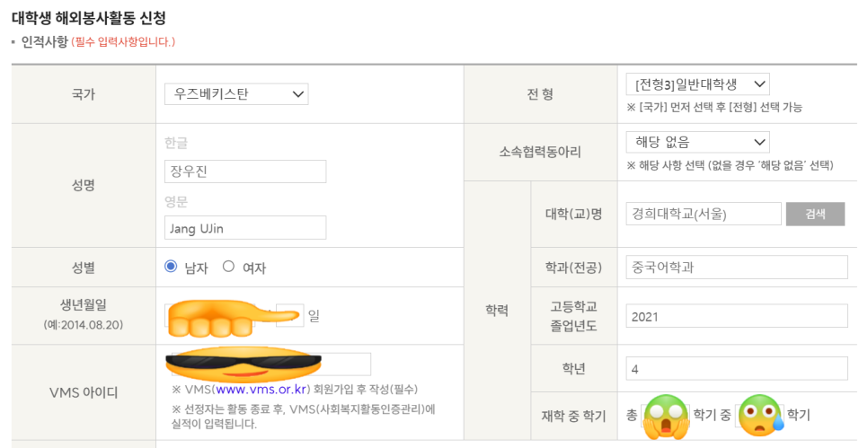Select the 여자 radio button
Screen dimensions: 868x448
tap(228, 267)
